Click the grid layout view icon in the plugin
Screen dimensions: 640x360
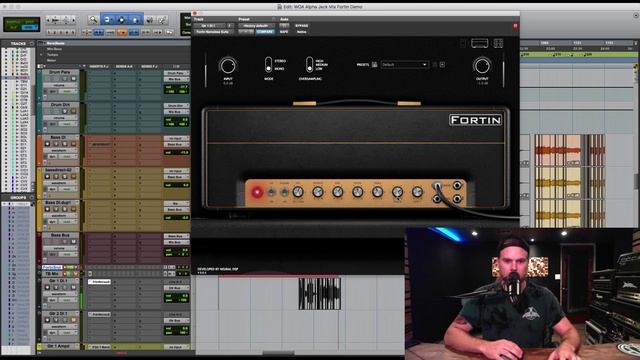tap(498, 43)
